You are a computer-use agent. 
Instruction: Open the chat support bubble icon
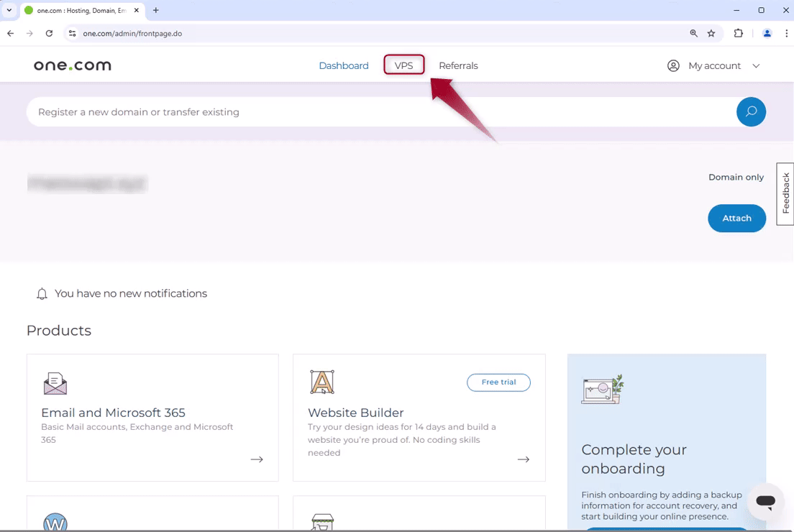[x=765, y=501]
